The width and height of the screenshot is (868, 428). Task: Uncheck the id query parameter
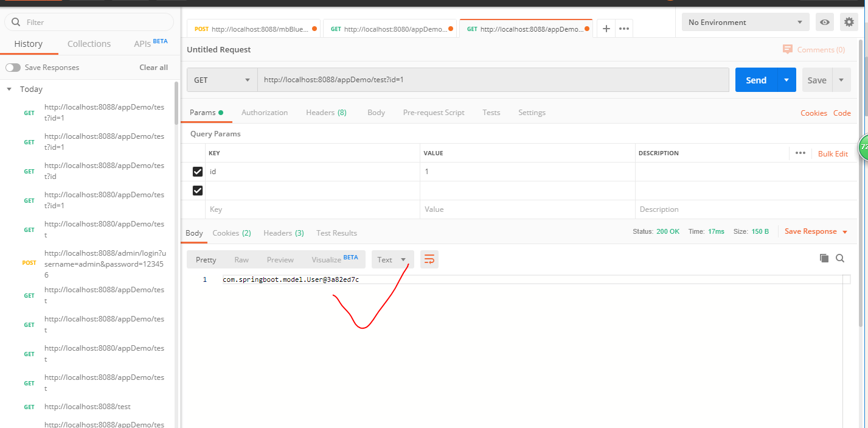tap(197, 171)
